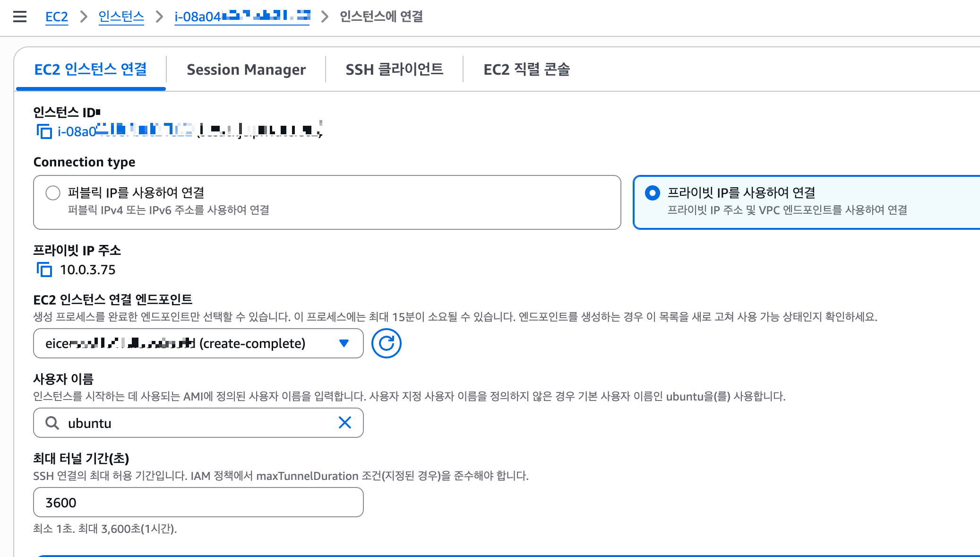This screenshot has width=980, height=557.
Task: Select 퍼블릭 IP를 사용하여 연결 radio option
Action: click(x=53, y=193)
